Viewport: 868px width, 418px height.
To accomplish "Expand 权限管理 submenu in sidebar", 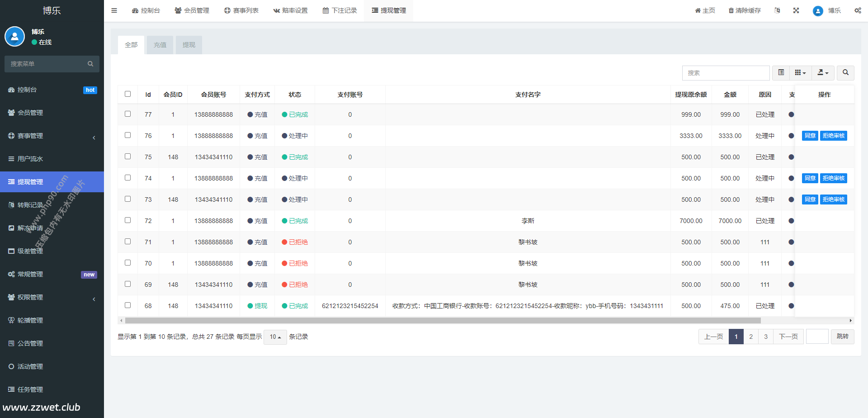I will coord(52,297).
